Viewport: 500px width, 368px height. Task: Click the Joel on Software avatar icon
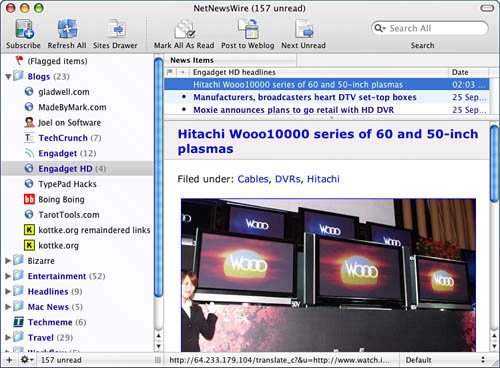click(29, 122)
